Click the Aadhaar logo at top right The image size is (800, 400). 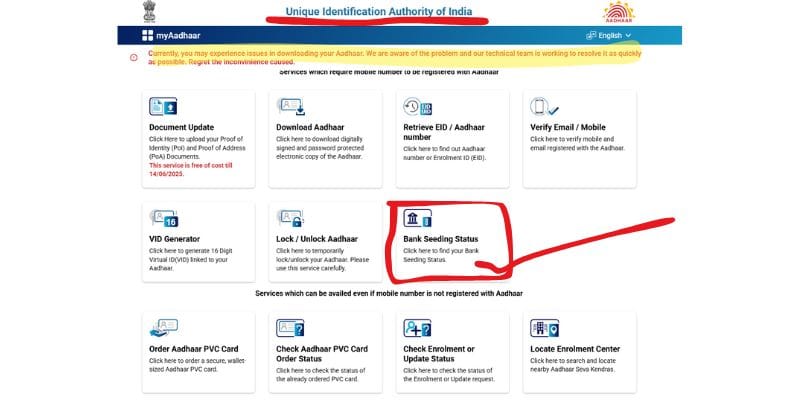pos(618,12)
